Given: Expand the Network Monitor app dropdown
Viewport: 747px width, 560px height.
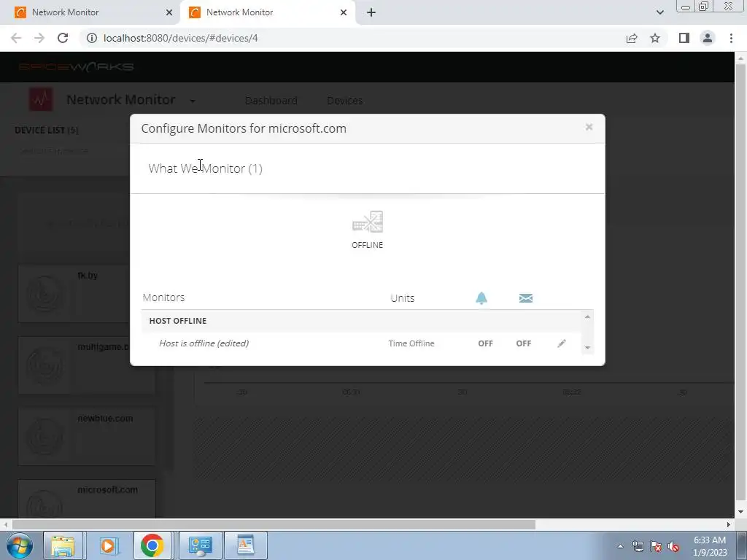Looking at the screenshot, I should click(x=193, y=101).
